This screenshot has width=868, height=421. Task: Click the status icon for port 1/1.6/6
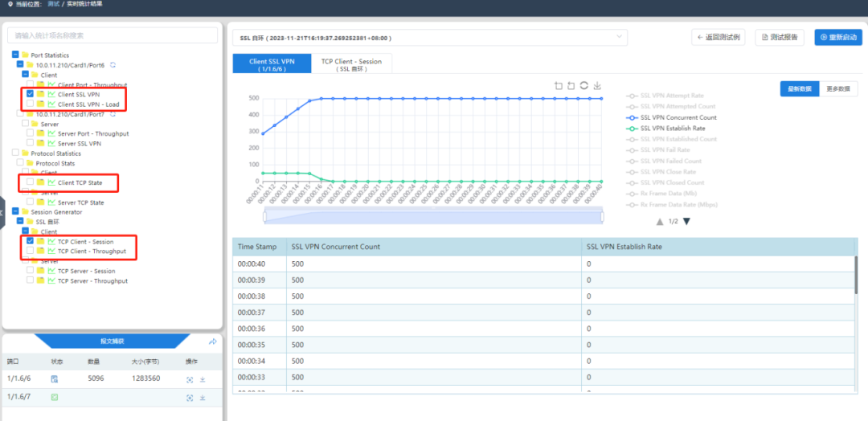pyautogui.click(x=55, y=379)
